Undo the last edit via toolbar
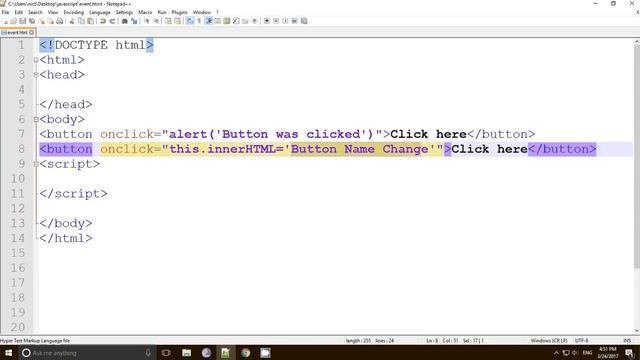The height and width of the screenshot is (360, 640). click(x=103, y=21)
